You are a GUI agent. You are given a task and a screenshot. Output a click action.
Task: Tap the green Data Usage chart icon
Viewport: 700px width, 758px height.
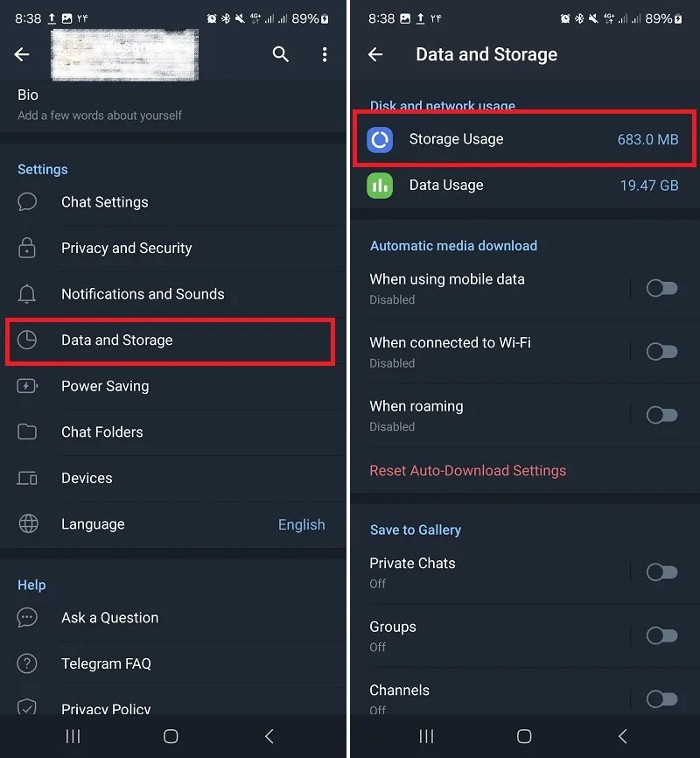tap(380, 186)
